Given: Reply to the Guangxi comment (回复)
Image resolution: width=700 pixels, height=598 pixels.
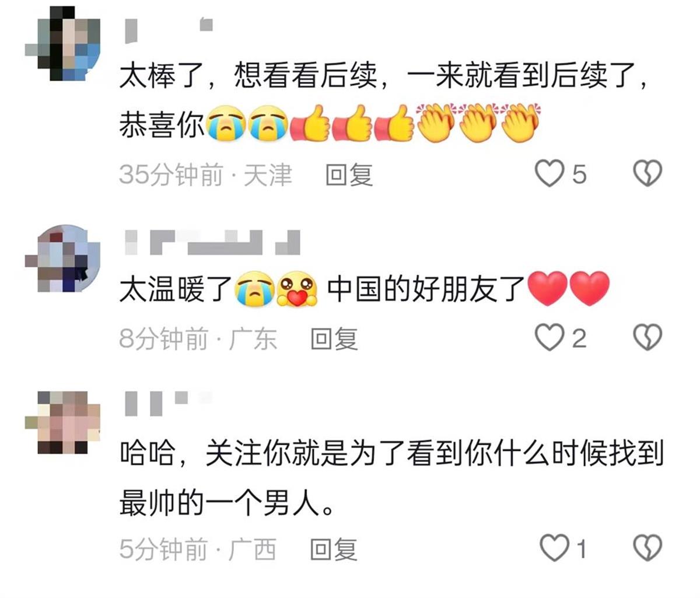Looking at the screenshot, I should pos(333,549).
